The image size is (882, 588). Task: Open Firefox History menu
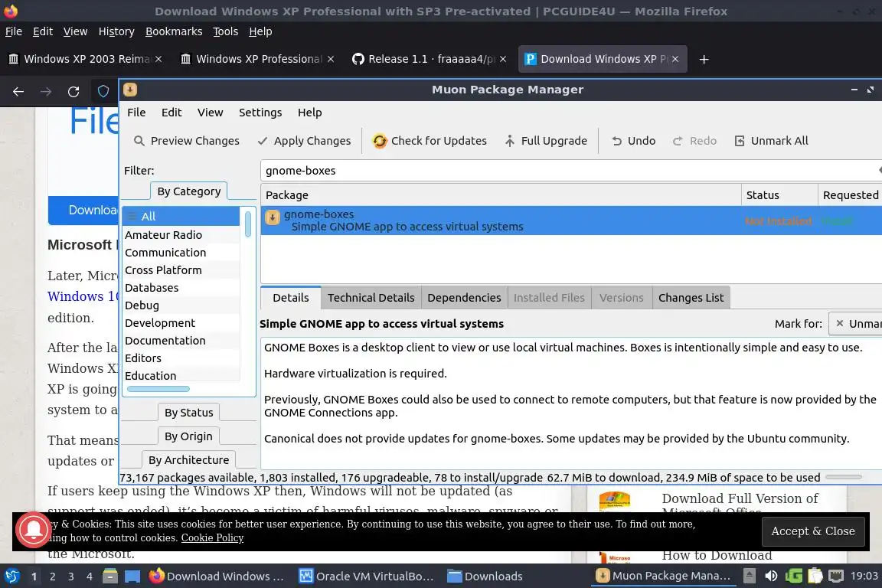(116, 31)
